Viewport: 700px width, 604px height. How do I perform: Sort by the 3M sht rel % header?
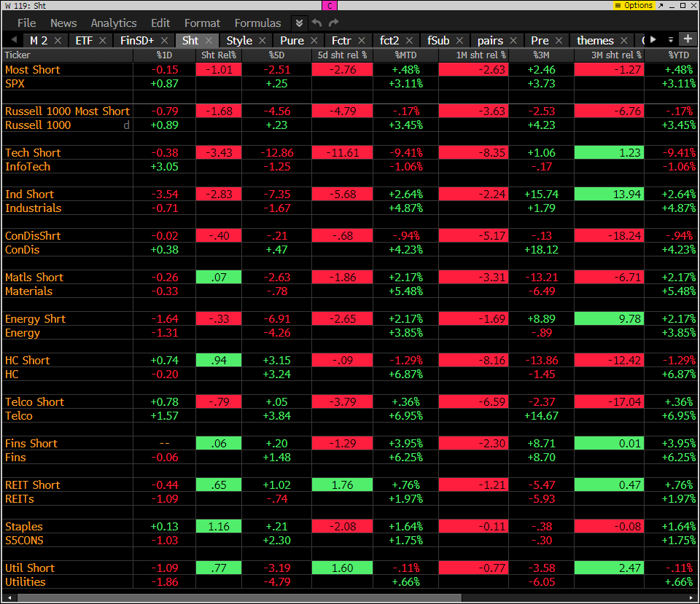coord(609,55)
